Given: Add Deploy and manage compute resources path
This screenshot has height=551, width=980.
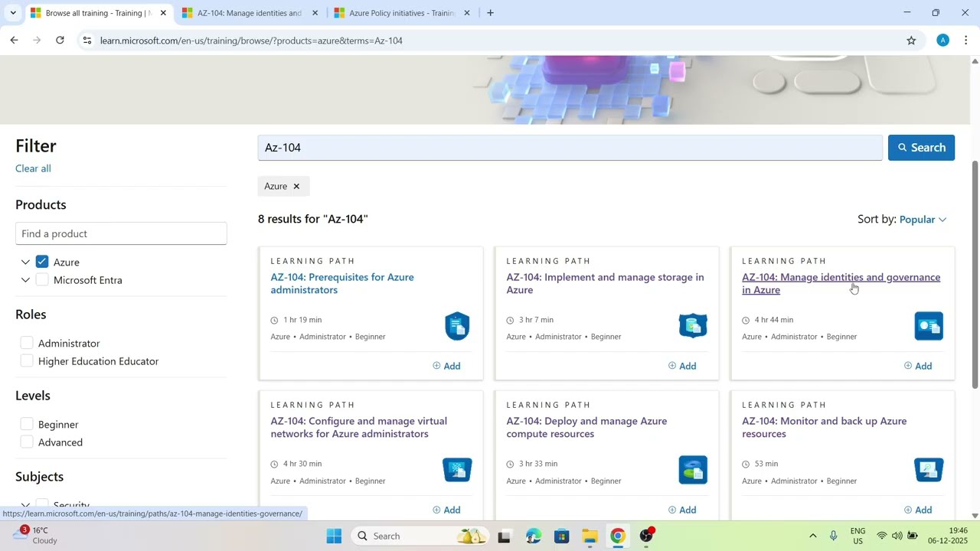Looking at the screenshot, I should click(682, 510).
